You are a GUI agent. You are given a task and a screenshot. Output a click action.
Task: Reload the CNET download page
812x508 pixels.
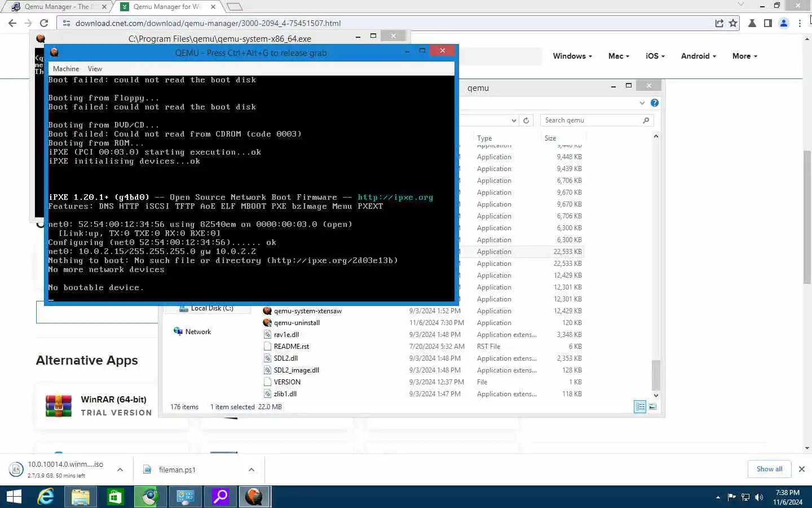click(44, 23)
